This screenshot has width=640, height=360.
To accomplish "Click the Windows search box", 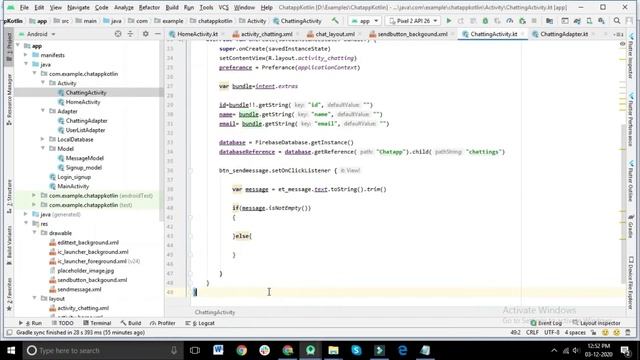I will [104, 350].
